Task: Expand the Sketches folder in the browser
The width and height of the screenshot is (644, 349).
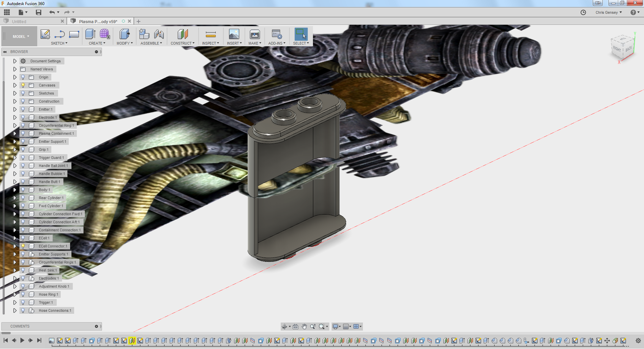Action: click(15, 93)
